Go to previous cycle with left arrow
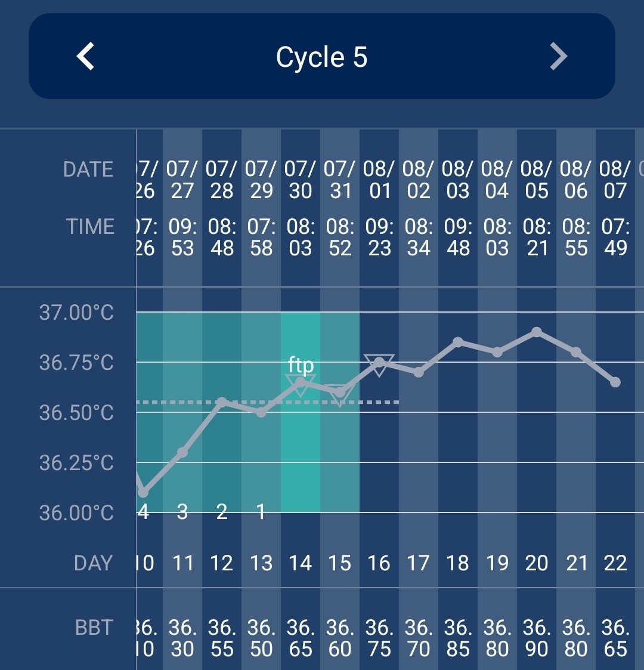The width and height of the screenshot is (644, 670). tap(86, 57)
